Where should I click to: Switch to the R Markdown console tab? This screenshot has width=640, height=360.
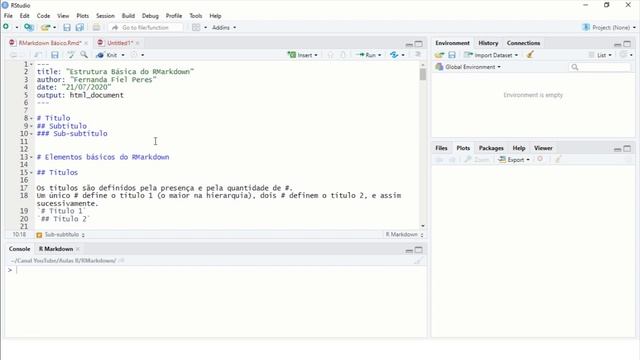(56, 249)
